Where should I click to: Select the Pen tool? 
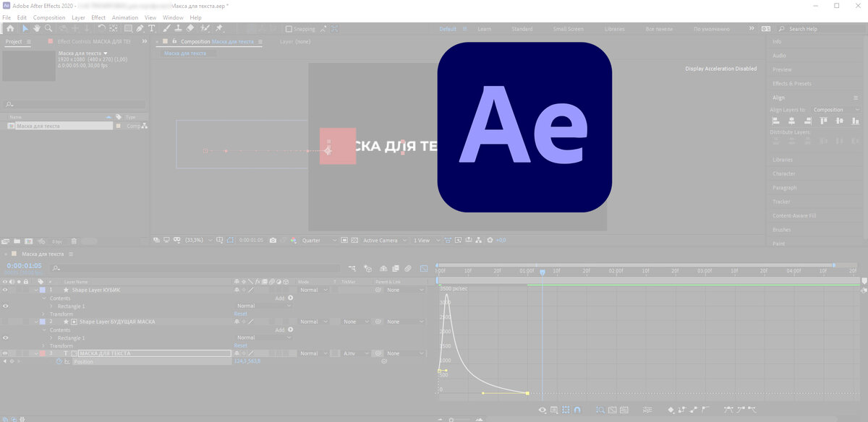(140, 29)
